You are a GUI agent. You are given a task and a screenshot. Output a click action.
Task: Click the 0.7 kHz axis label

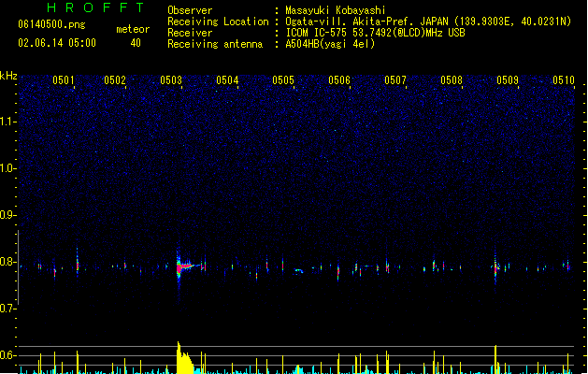tap(7, 309)
